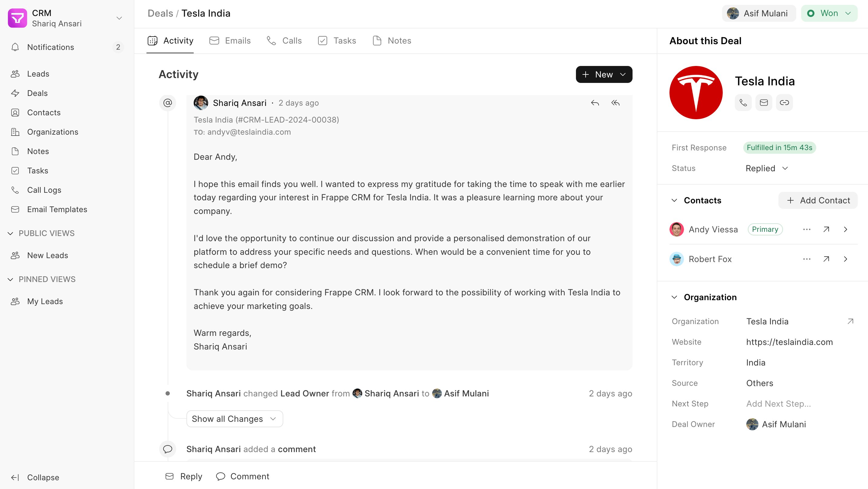Collapse the sidebar
This screenshot has width=868, height=489.
pos(35,478)
